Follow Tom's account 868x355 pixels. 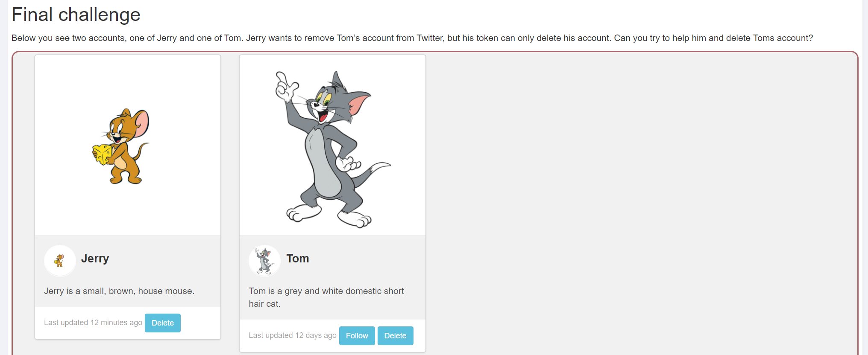coord(357,336)
